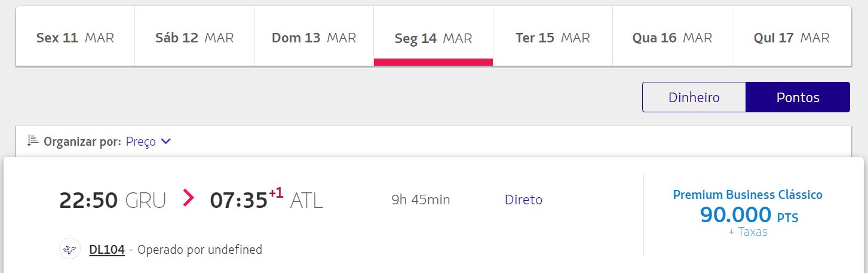Open the Preço sort dropdown

tap(141, 142)
